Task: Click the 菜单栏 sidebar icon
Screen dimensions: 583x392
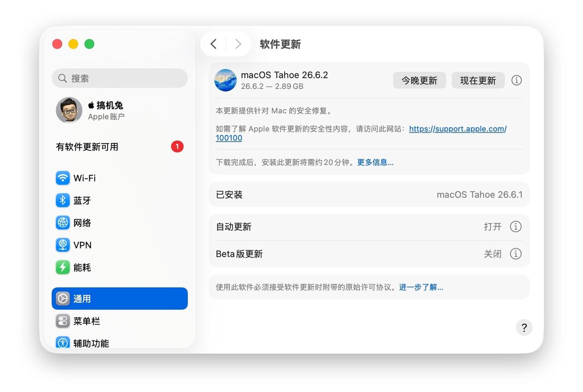Action: 63,321
